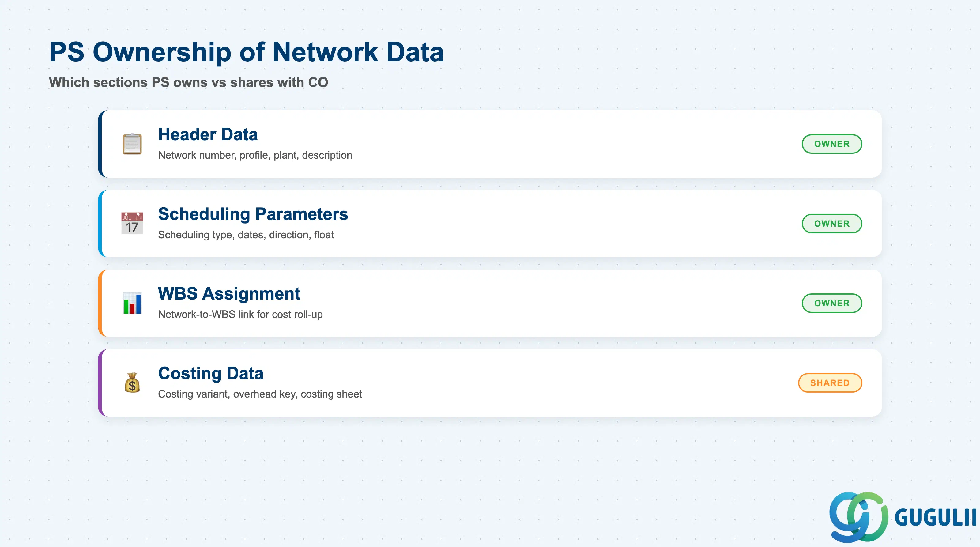Click subtitle 'Which sections PS owns vs shares with CO'

pos(188,82)
